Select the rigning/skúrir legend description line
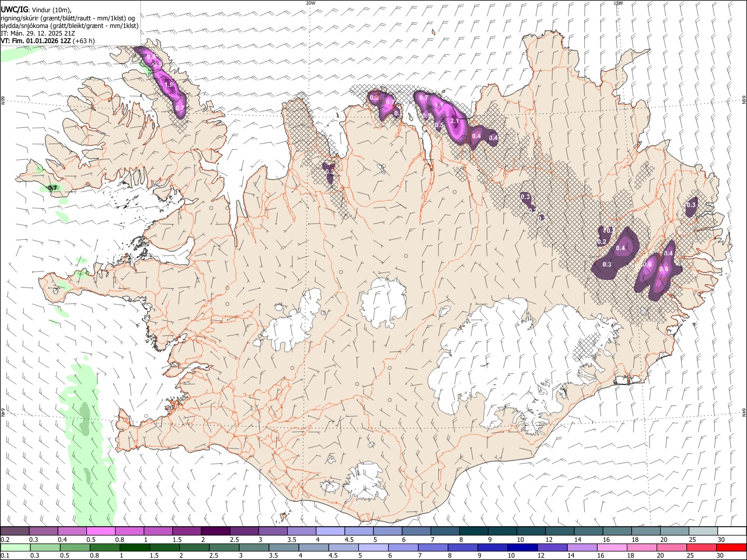 [x=68, y=18]
